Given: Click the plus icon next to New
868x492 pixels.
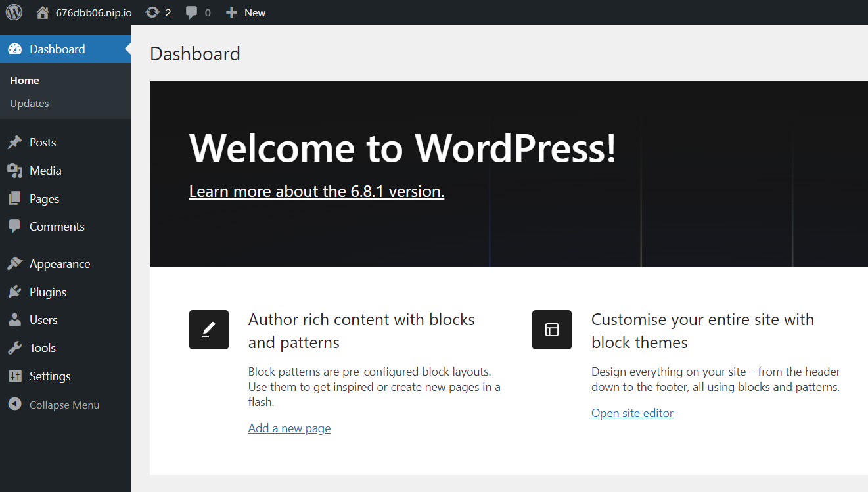Looking at the screenshot, I should point(231,12).
